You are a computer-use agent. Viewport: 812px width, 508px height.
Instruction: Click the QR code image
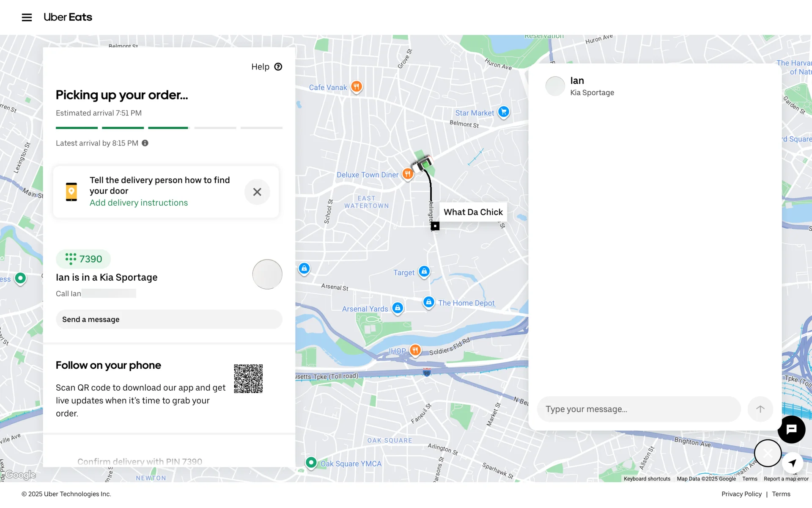point(248,378)
